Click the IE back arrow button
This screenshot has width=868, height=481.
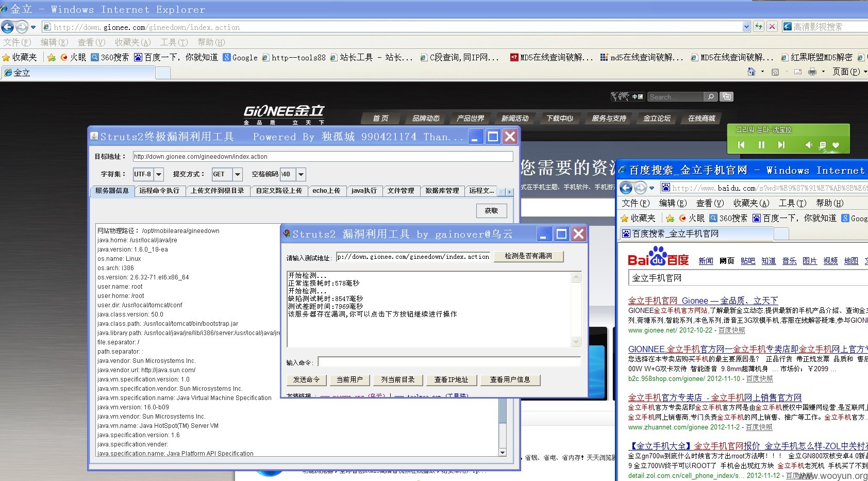point(8,27)
